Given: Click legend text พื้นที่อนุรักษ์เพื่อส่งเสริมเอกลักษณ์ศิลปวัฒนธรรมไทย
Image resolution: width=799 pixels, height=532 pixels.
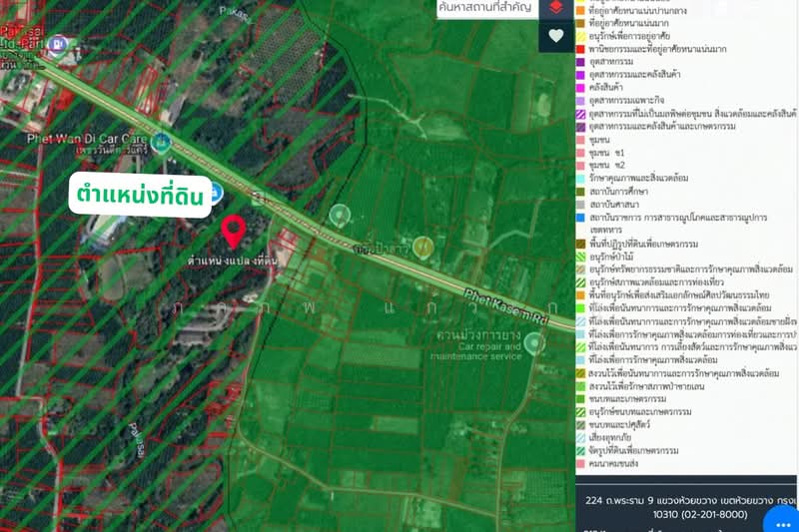Looking at the screenshot, I should [x=679, y=295].
